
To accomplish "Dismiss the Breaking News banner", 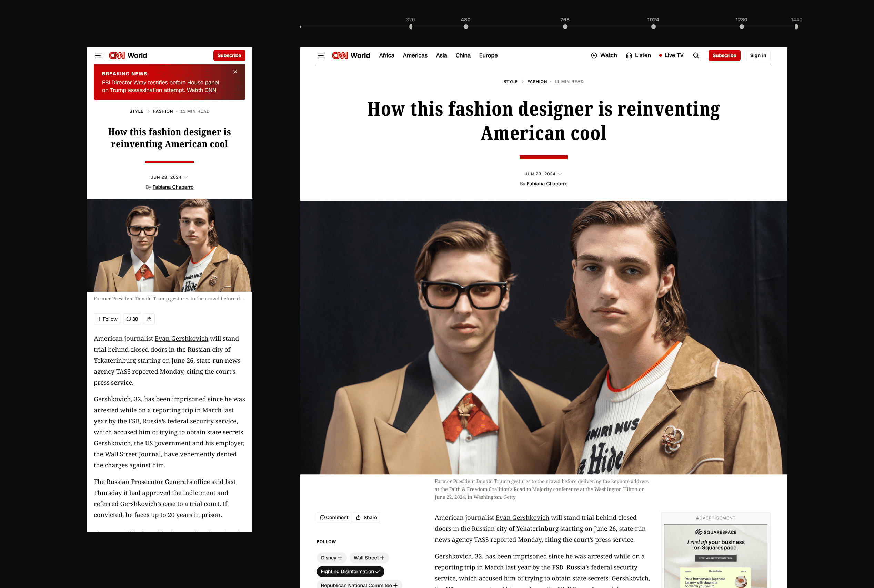I will click(x=236, y=72).
